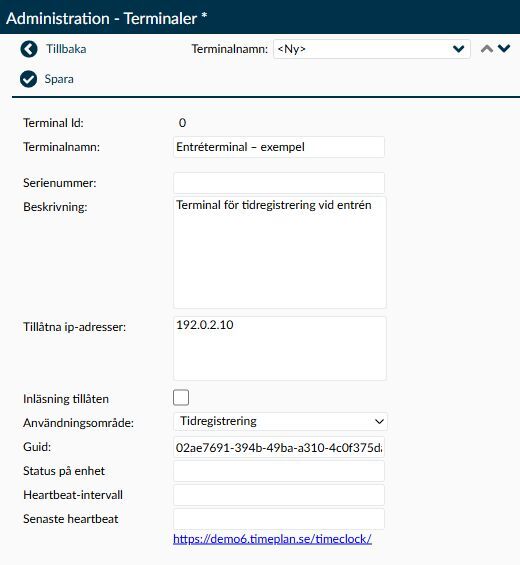Click the Beskrivning label
Viewport: 520px width, 565px height.
pos(55,207)
